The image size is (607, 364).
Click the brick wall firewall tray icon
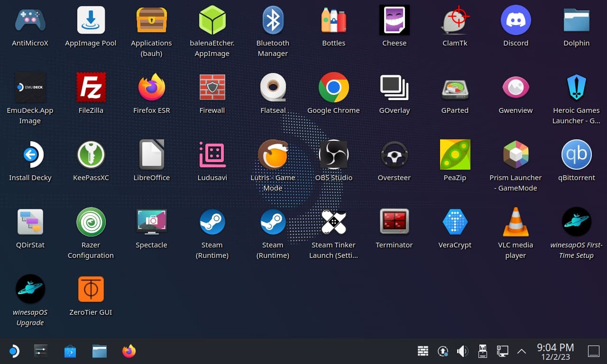[423, 351]
